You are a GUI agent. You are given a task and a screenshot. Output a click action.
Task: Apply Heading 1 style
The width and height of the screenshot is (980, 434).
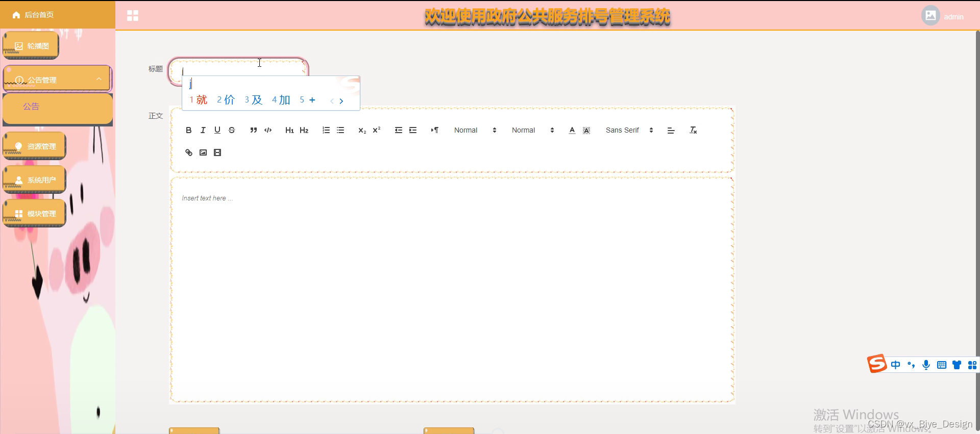pyautogui.click(x=289, y=130)
